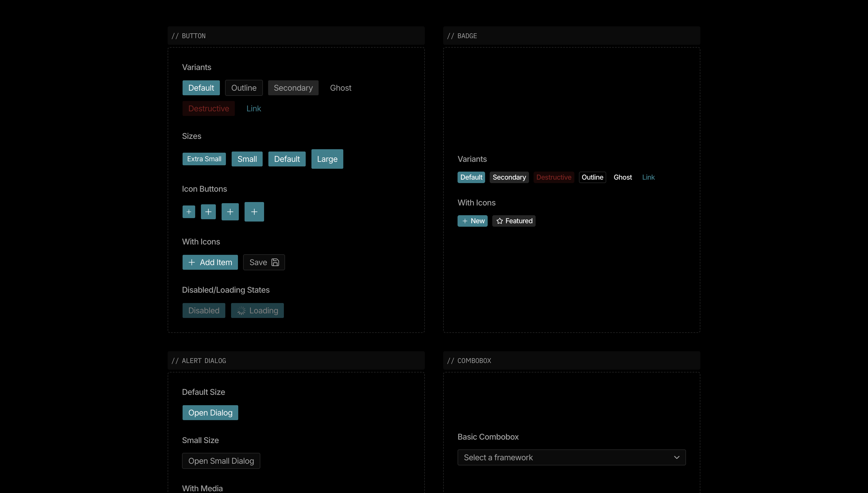The width and height of the screenshot is (868, 493).
Task: Click the spinner icon on the Loading button
Action: pyautogui.click(x=241, y=310)
